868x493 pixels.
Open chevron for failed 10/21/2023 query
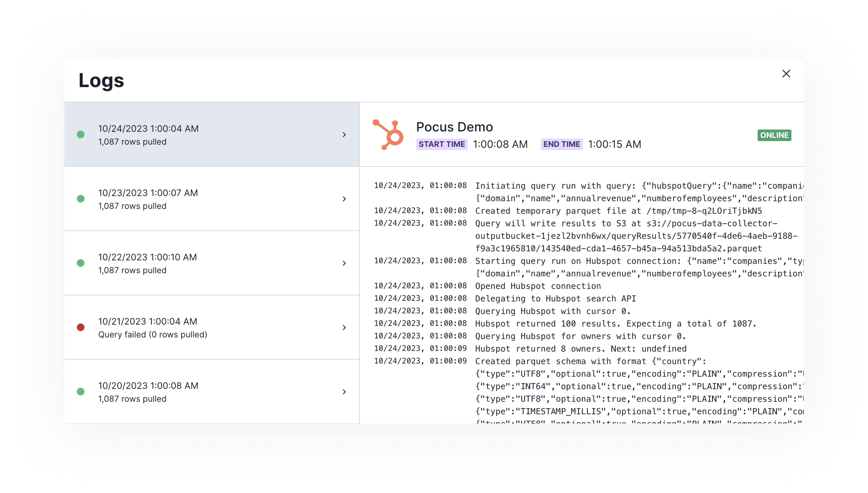coord(344,327)
